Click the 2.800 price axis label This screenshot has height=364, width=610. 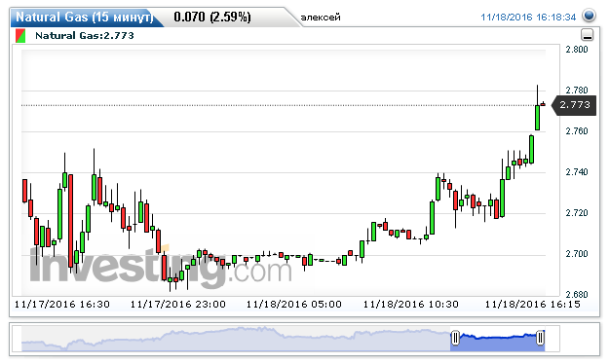coord(577,50)
